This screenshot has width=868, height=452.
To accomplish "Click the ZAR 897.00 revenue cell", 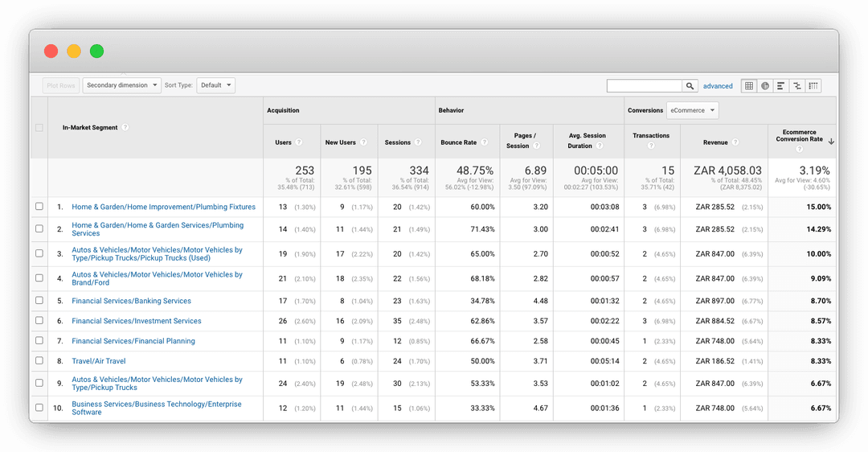I will point(714,301).
